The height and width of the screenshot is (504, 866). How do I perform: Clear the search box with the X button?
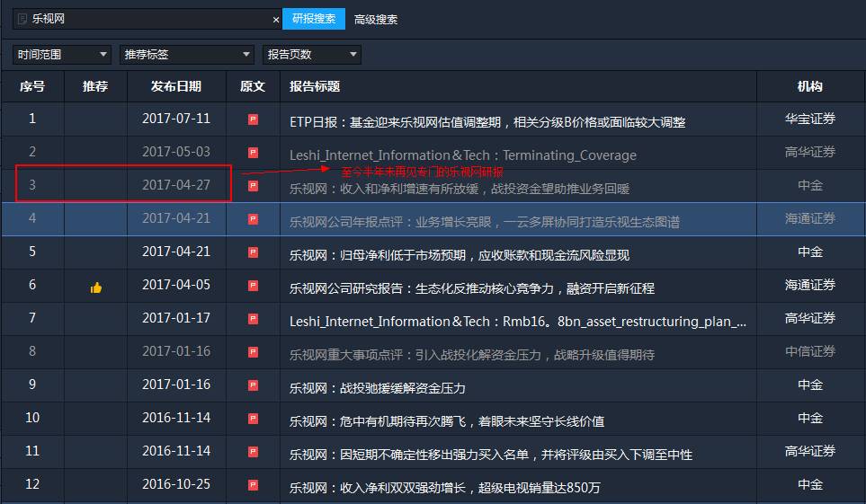pyautogui.click(x=276, y=20)
